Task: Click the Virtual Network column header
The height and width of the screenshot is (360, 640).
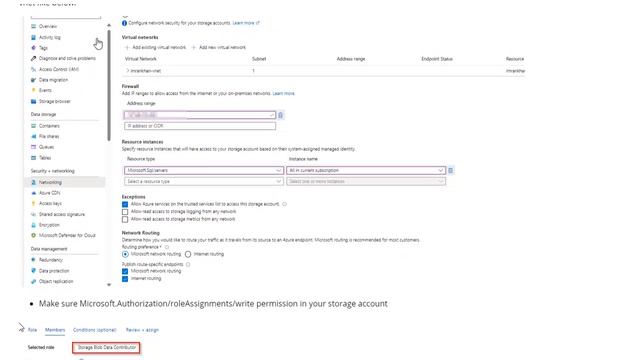Action: 140,59
